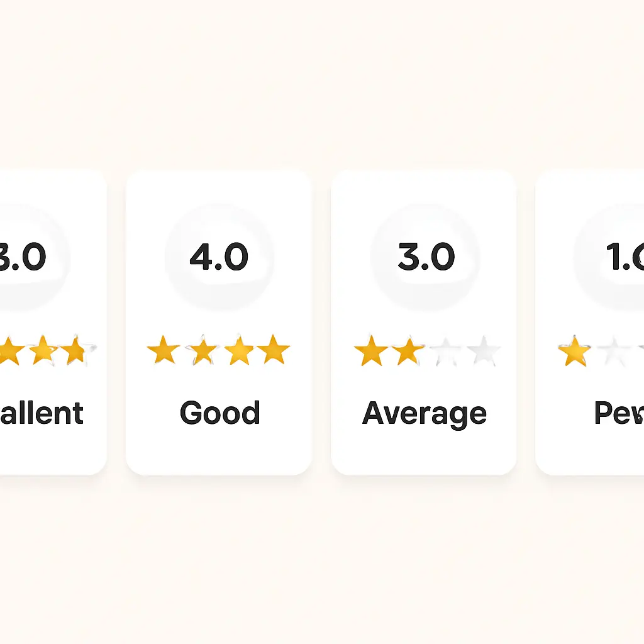Click the cut-off score badge on the Excellent card

pos(25,257)
